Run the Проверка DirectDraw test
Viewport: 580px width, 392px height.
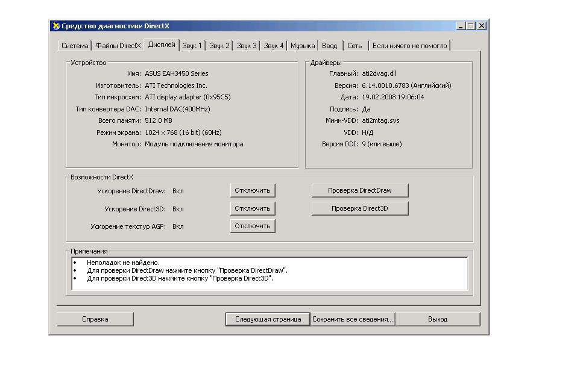click(x=359, y=190)
